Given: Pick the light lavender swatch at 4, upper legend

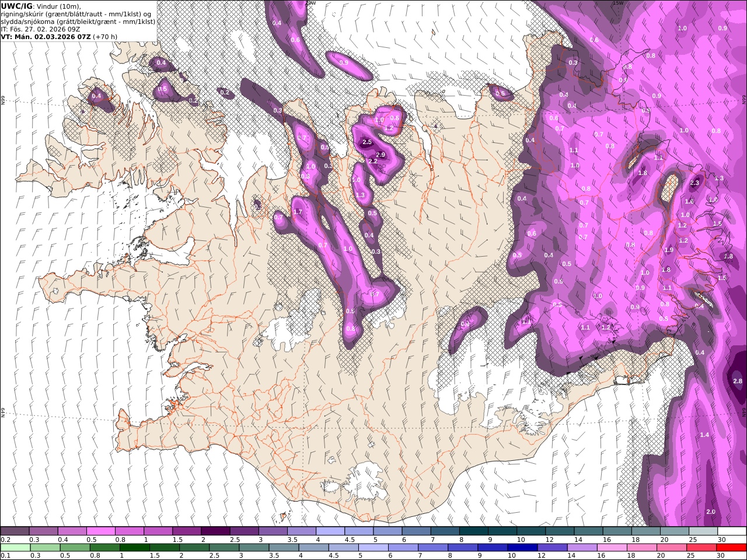Looking at the screenshot, I should coord(330,531).
